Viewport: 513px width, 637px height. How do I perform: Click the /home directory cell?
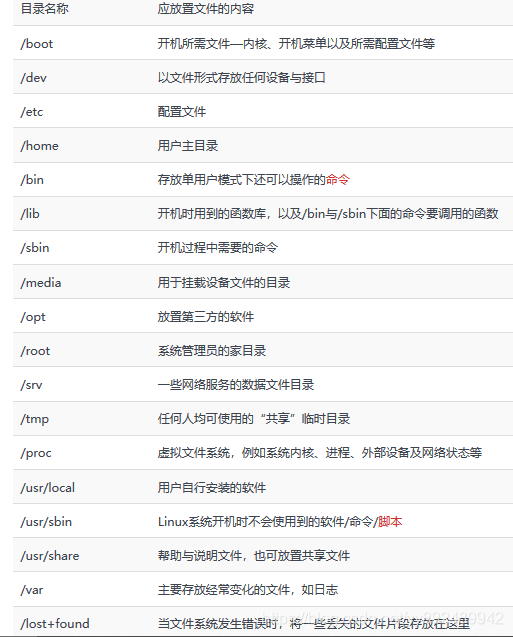(x=40, y=145)
